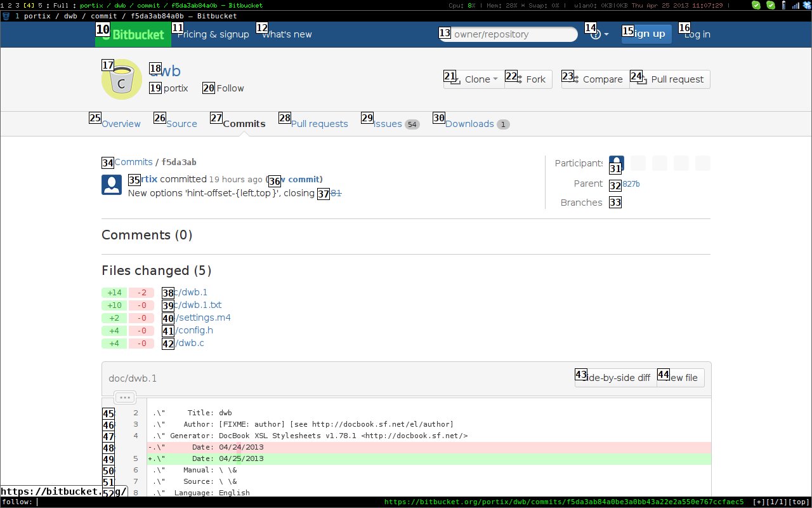This screenshot has height=508, width=812.
Task: Expand hidden diff lines with ellipsis button
Action: pyautogui.click(x=125, y=398)
